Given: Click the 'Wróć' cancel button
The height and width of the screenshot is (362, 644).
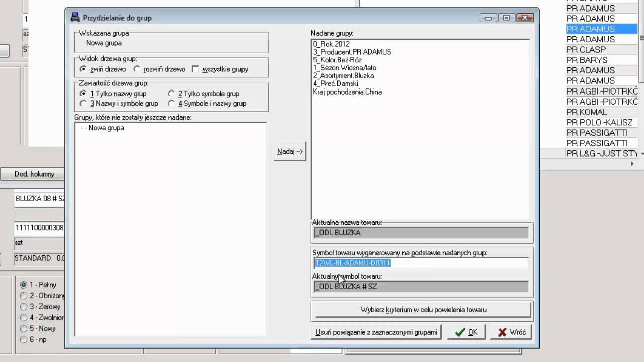Looking at the screenshot, I should (x=511, y=332).
